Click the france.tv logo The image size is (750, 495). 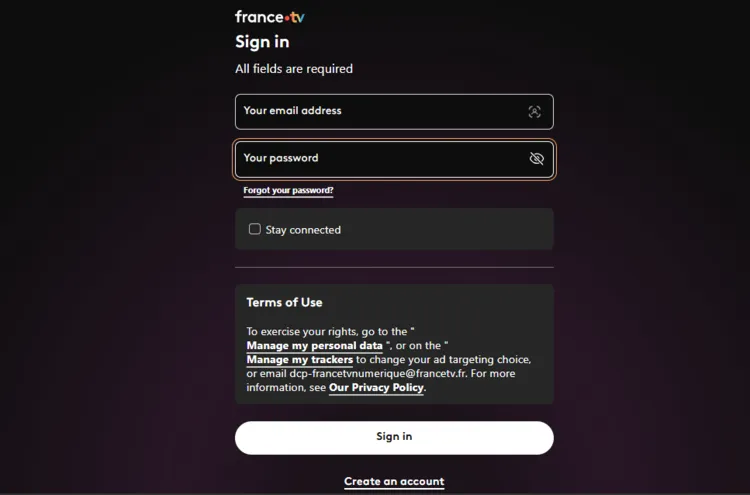point(269,17)
